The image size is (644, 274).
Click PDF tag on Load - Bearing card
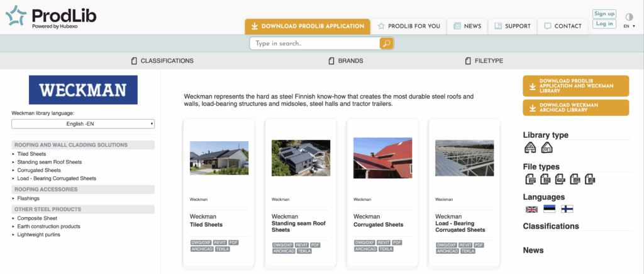click(x=479, y=245)
